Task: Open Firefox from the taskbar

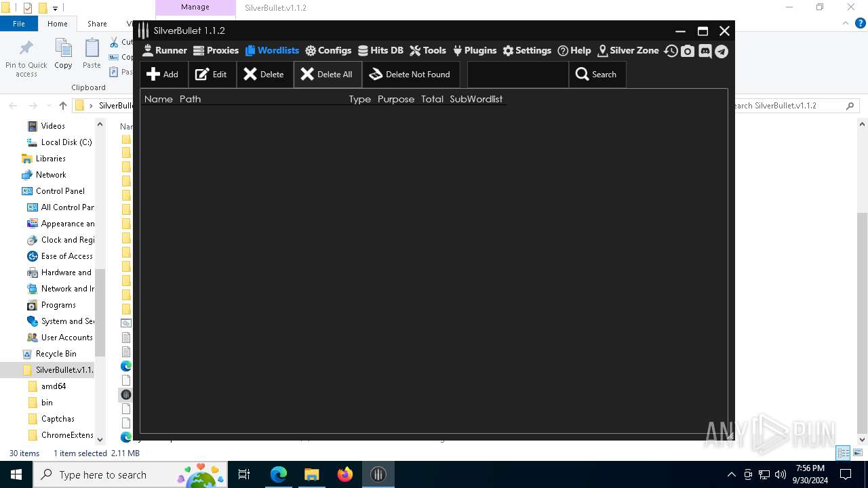Action: [x=345, y=474]
